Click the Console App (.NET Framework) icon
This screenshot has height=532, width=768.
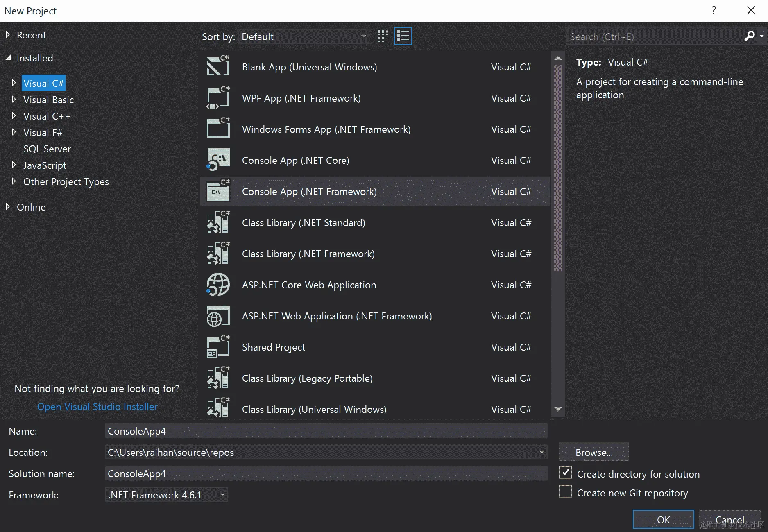pyautogui.click(x=218, y=191)
